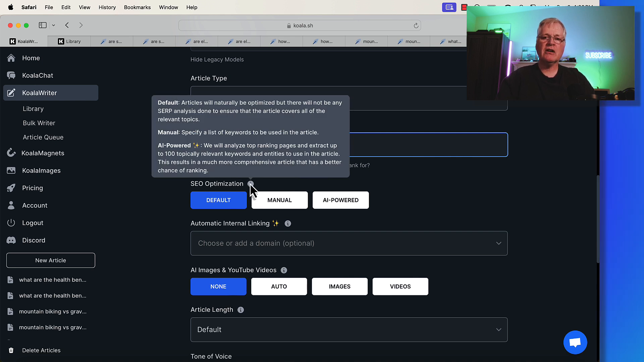644x362 pixels.
Task: Click the KoalaWriter sidebar icon
Action: (11, 93)
